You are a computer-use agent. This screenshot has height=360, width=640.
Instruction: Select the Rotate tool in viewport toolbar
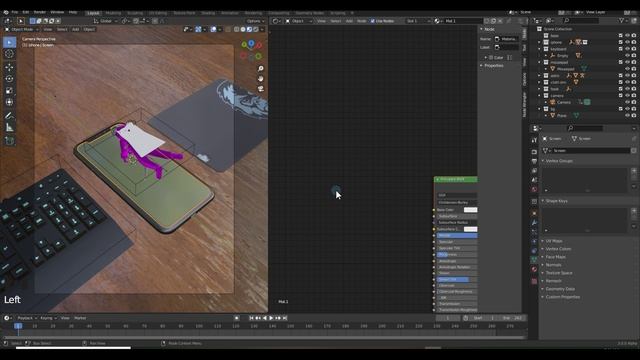[x=9, y=79]
